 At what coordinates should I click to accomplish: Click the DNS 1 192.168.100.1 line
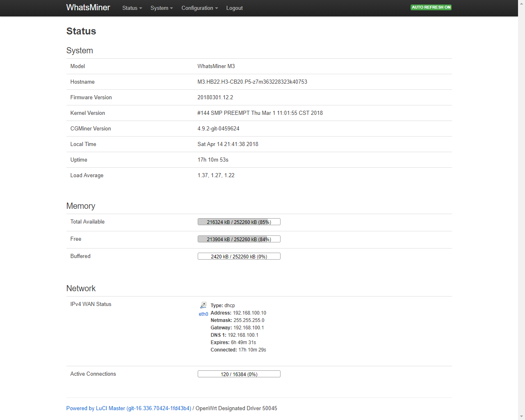(235, 335)
